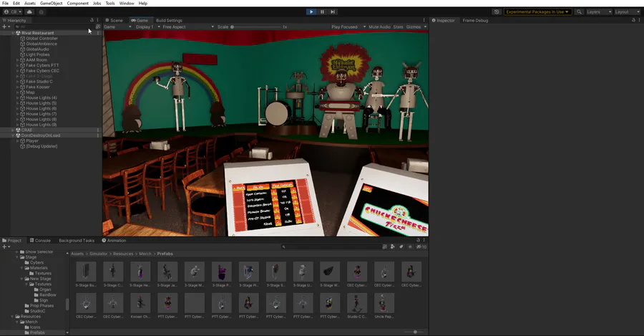Pause the game with the Pause button
The image size is (644, 336).
click(323, 12)
